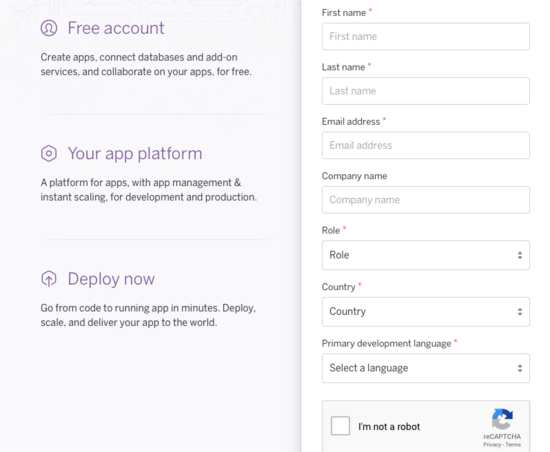
Task: Check the I'm not a robot box
Action: coord(340,426)
